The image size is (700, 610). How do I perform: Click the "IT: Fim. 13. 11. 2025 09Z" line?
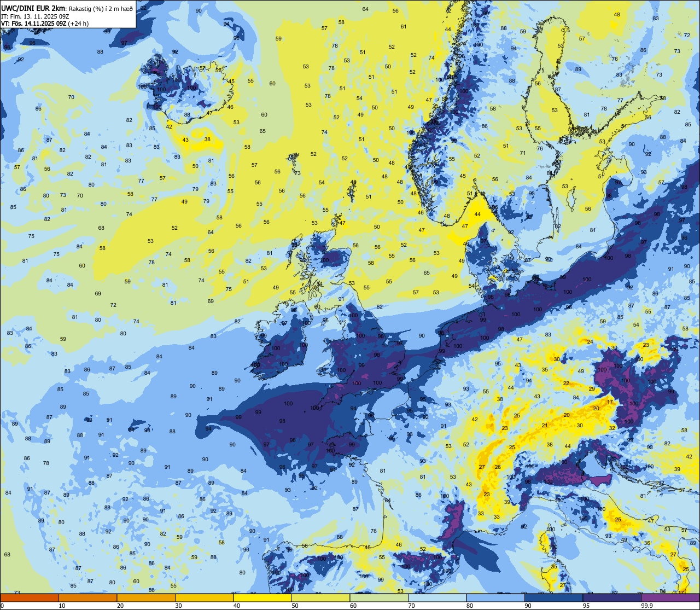click(34, 16)
